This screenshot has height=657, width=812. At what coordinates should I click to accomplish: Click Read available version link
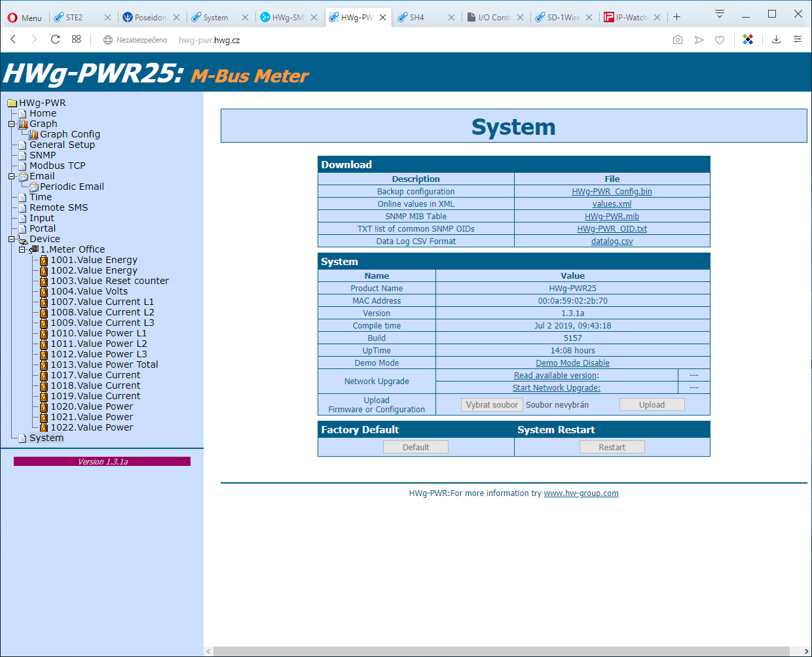556,376
